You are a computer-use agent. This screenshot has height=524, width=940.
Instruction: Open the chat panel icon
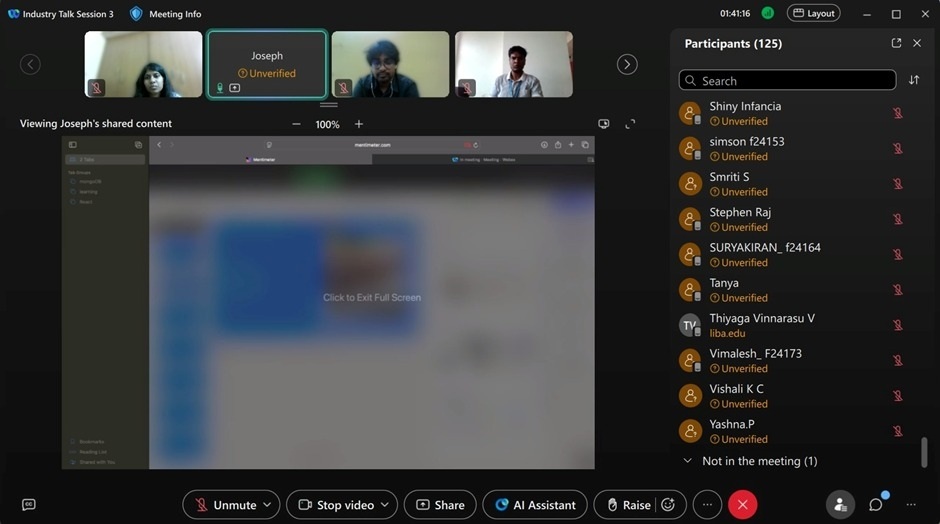(x=876, y=505)
